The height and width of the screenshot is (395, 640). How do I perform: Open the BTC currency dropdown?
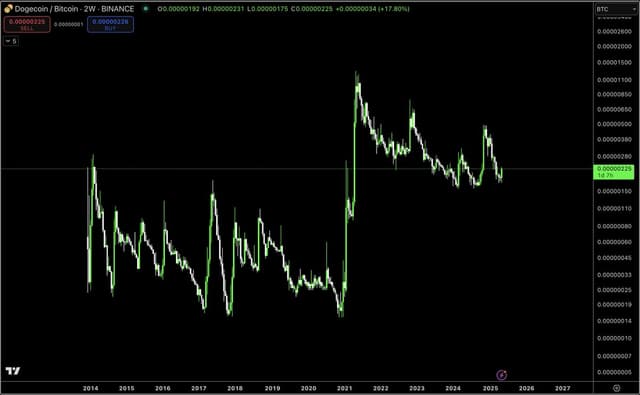[616, 9]
